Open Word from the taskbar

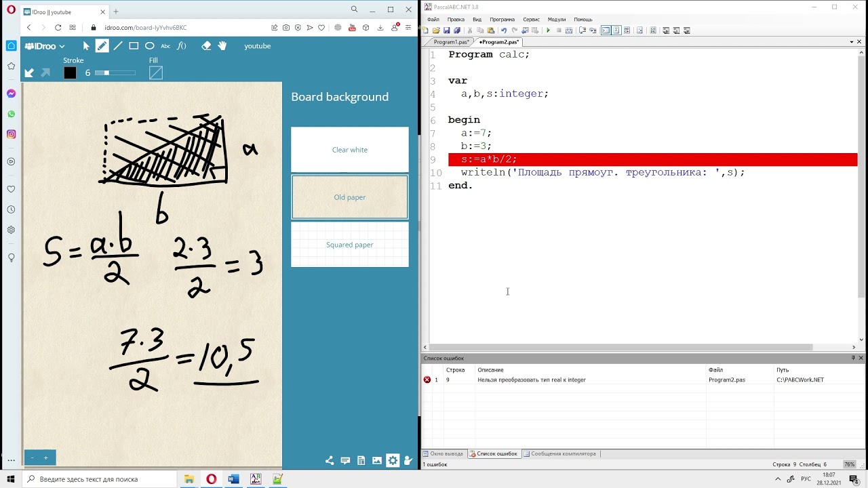pyautogui.click(x=234, y=479)
